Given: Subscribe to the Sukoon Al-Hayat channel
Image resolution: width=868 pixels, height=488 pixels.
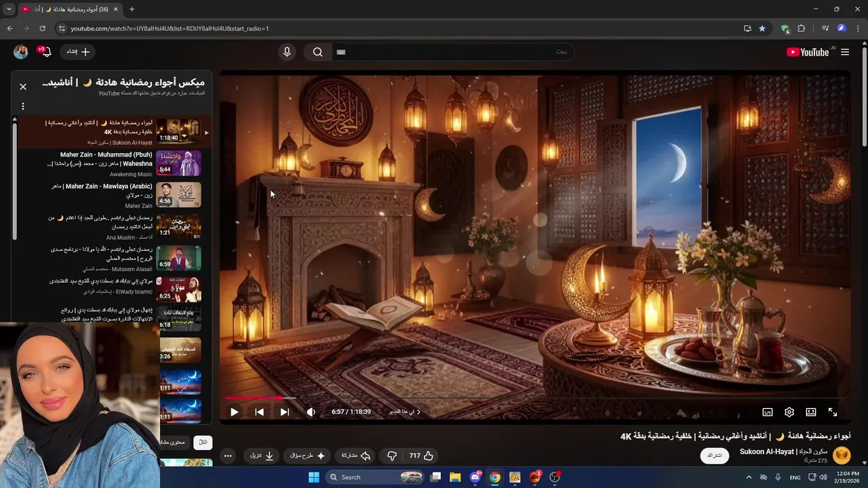Looking at the screenshot, I should click(715, 455).
